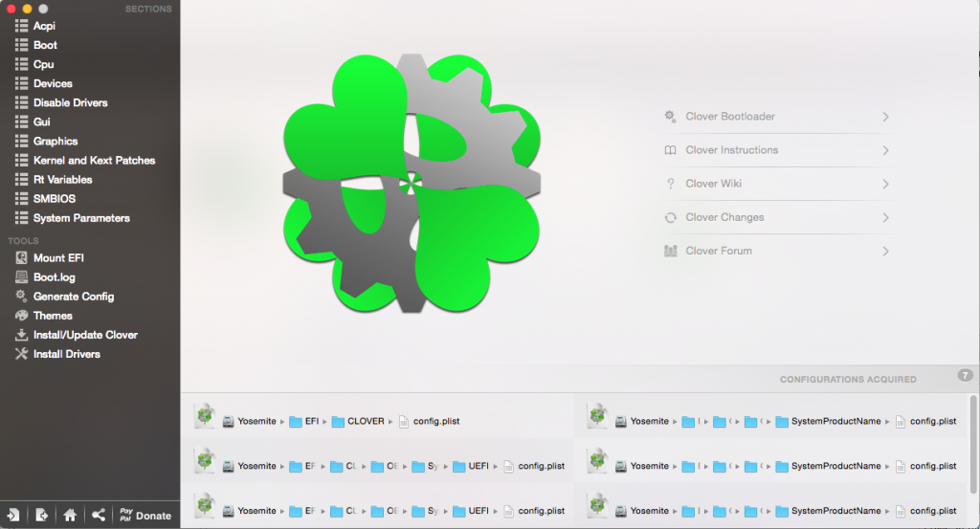
Task: Click the export configuration icon in bottom toolbar
Action: [41, 515]
